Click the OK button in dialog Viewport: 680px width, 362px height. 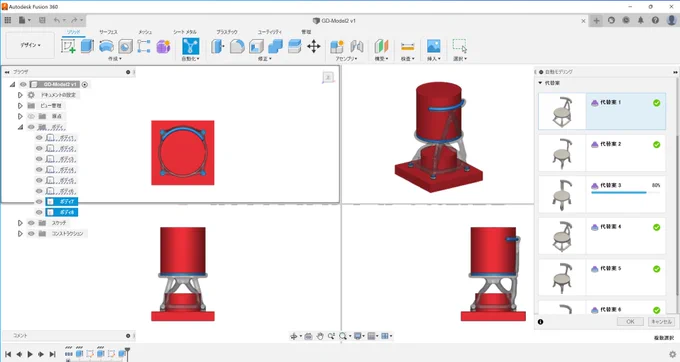[x=630, y=322]
